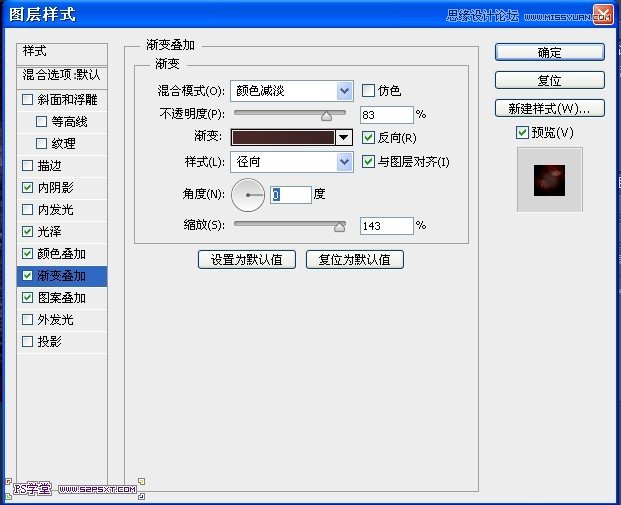Image resolution: width=621 pixels, height=505 pixels.
Task: Select the 渐变叠加 style row
Action: (62, 276)
